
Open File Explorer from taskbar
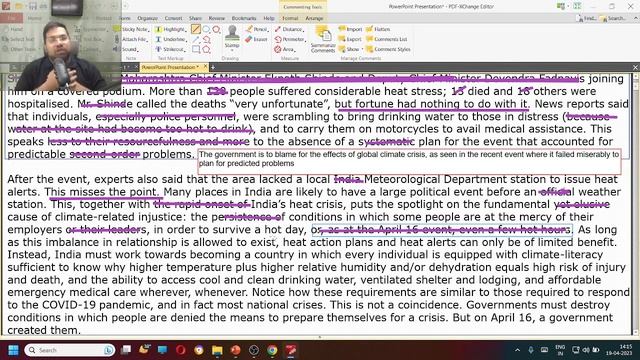[217, 350]
